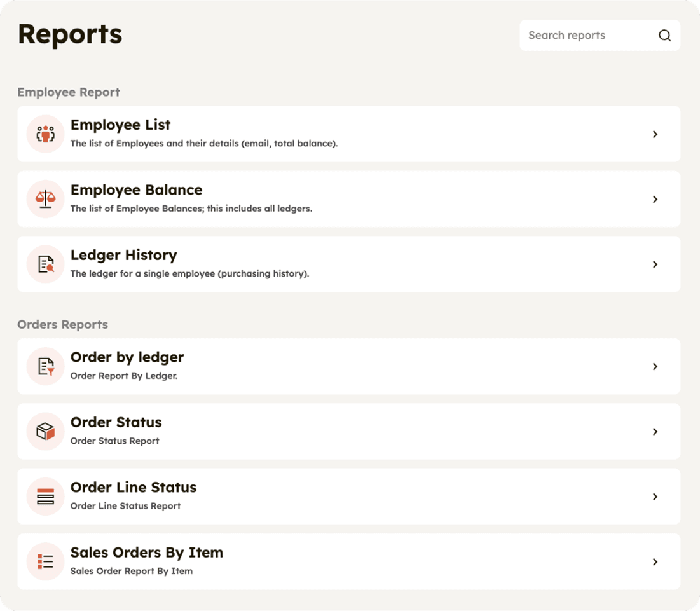Open the Order Line Status report

click(x=348, y=497)
